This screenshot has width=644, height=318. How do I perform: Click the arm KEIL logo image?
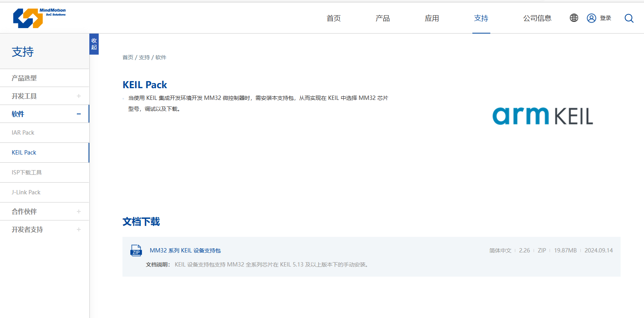542,116
